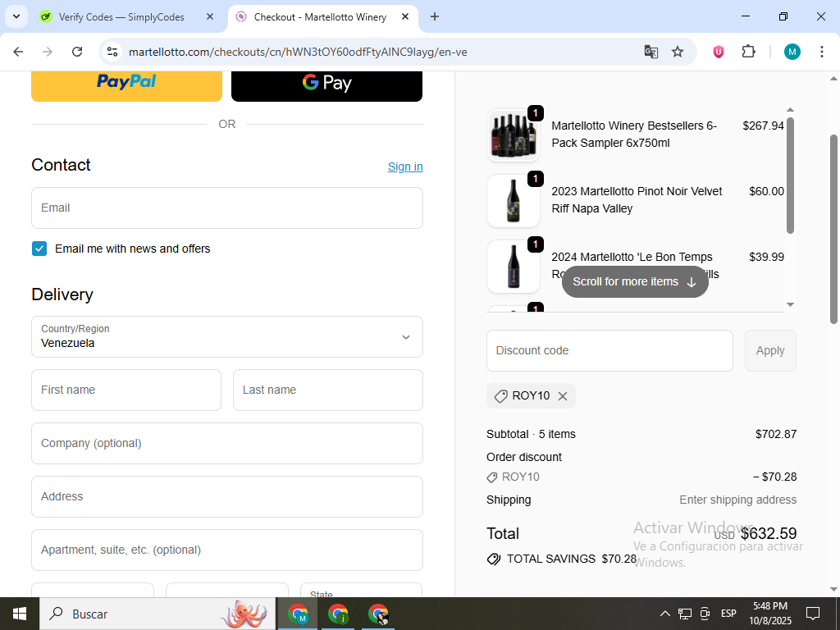Remove the ROY10 discount code tag
Viewport: 840px width, 630px height.
point(563,396)
